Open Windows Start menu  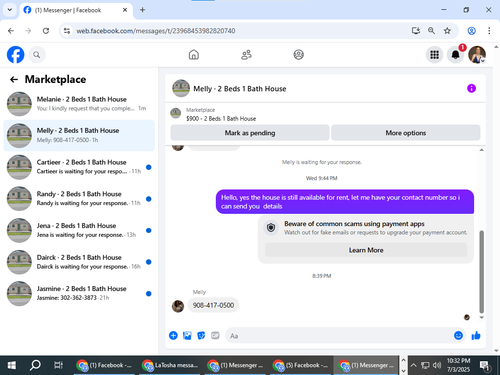(12, 365)
